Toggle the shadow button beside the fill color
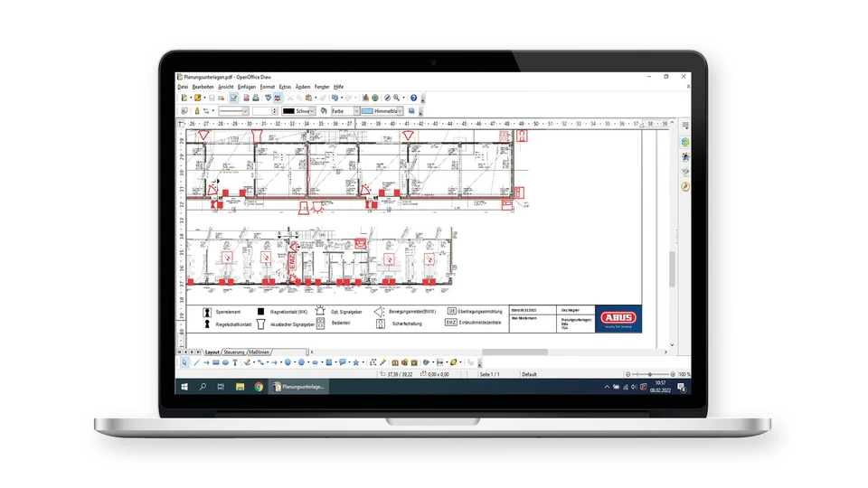Viewport: 868px width, 488px height. (410, 110)
